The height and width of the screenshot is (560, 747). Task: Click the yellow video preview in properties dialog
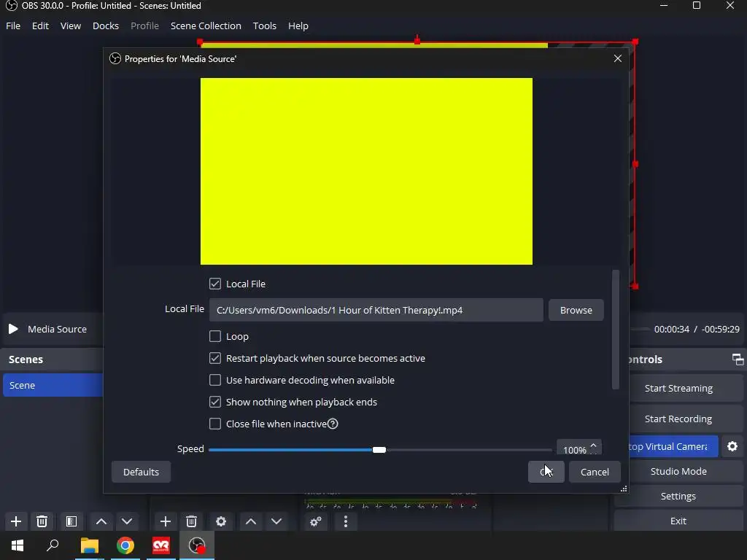(x=366, y=171)
